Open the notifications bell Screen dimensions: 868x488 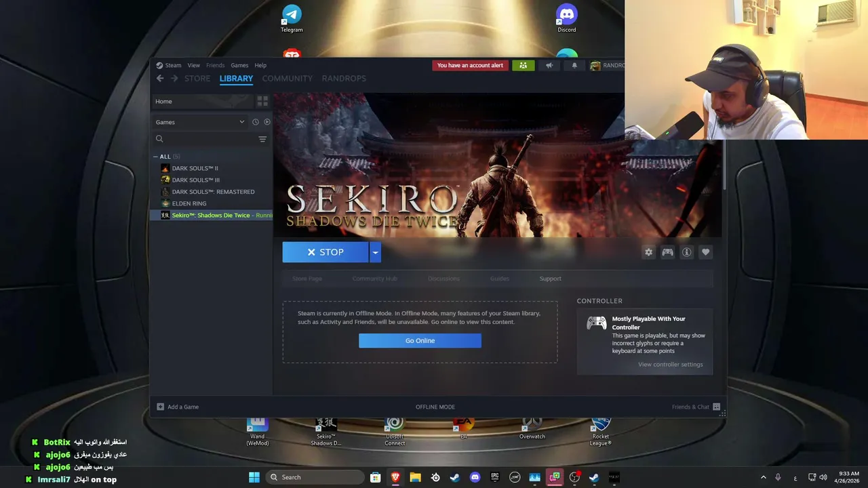click(x=574, y=66)
